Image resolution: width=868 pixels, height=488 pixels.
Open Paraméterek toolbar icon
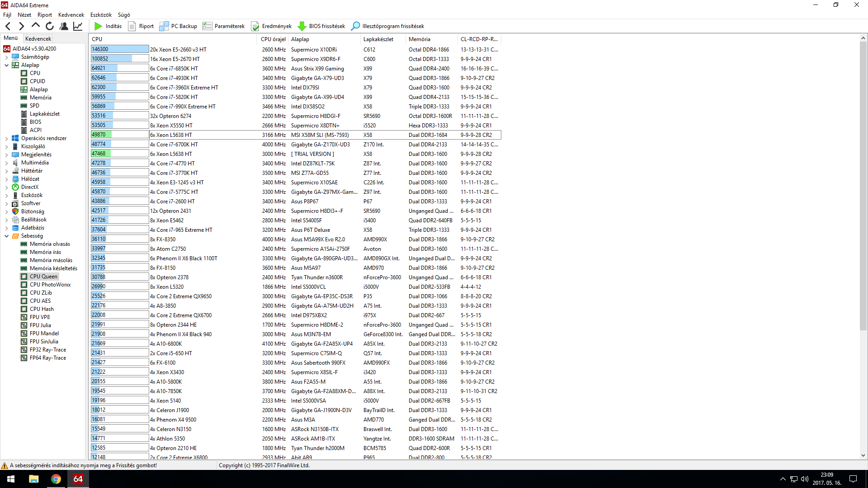[x=208, y=26]
